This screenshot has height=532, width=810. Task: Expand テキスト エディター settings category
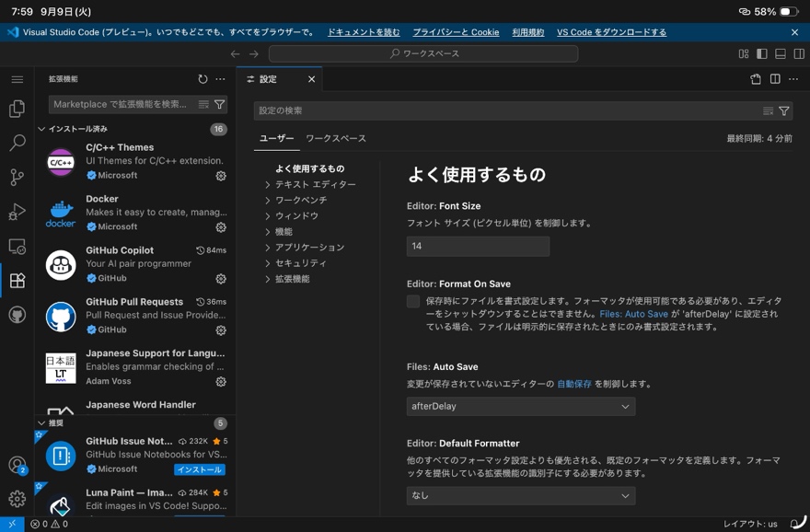315,184
